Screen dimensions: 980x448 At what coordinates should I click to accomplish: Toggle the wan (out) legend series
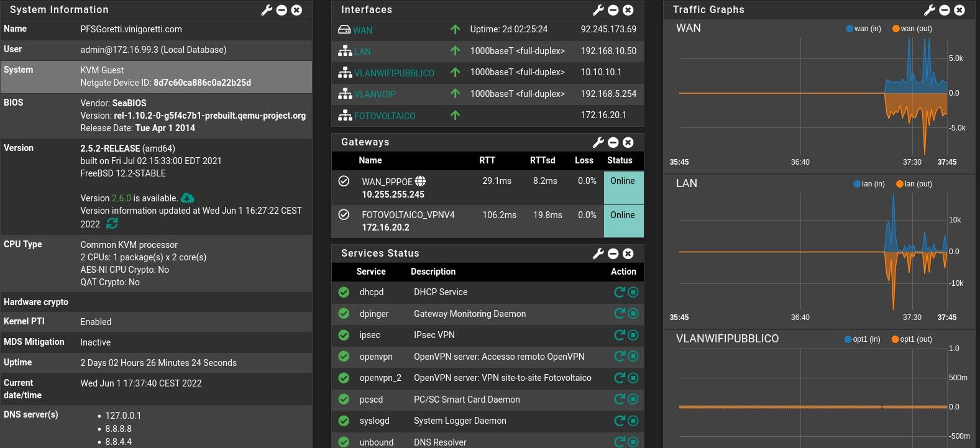pos(912,29)
